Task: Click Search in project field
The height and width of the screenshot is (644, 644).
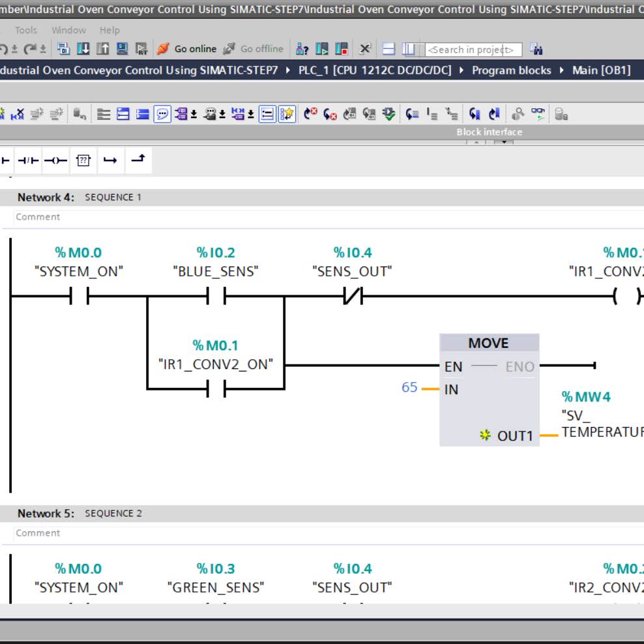Action: (474, 50)
